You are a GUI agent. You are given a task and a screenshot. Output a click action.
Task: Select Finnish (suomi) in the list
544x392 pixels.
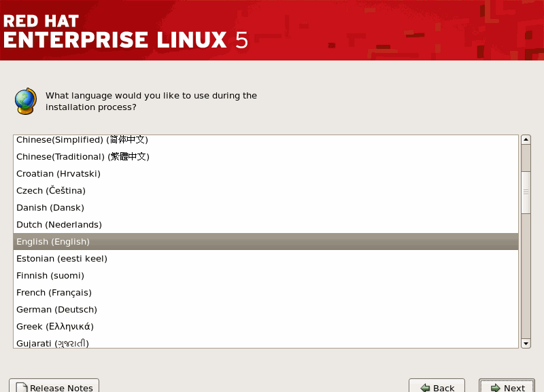pos(50,276)
